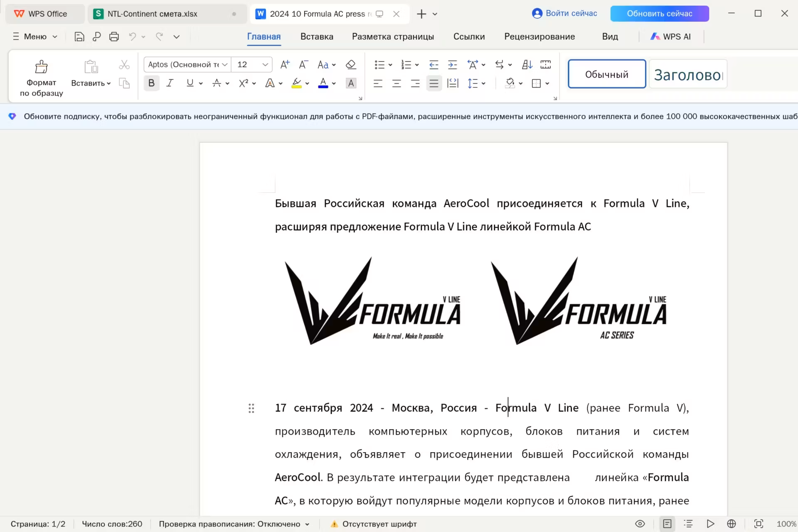
Task: Click the Undo arrow icon
Action: 132,37
